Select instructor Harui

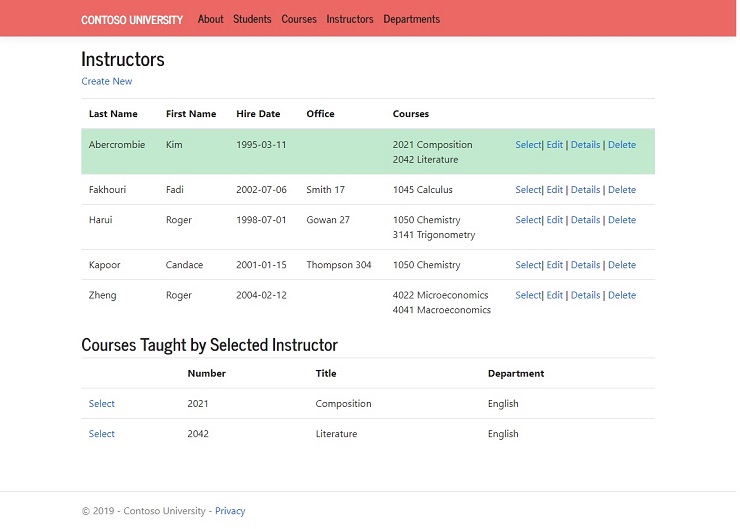tap(528, 220)
